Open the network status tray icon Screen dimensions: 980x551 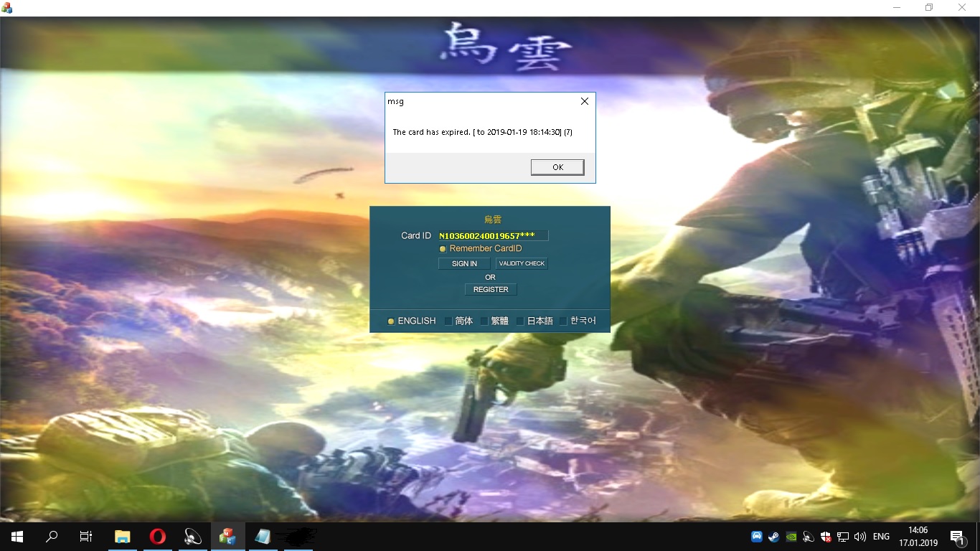(x=843, y=537)
